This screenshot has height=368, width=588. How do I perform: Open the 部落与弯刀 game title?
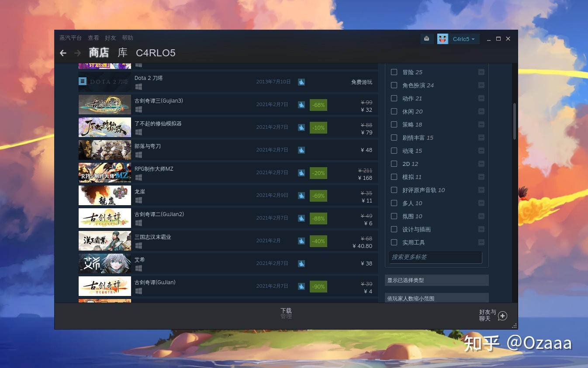pos(148,146)
